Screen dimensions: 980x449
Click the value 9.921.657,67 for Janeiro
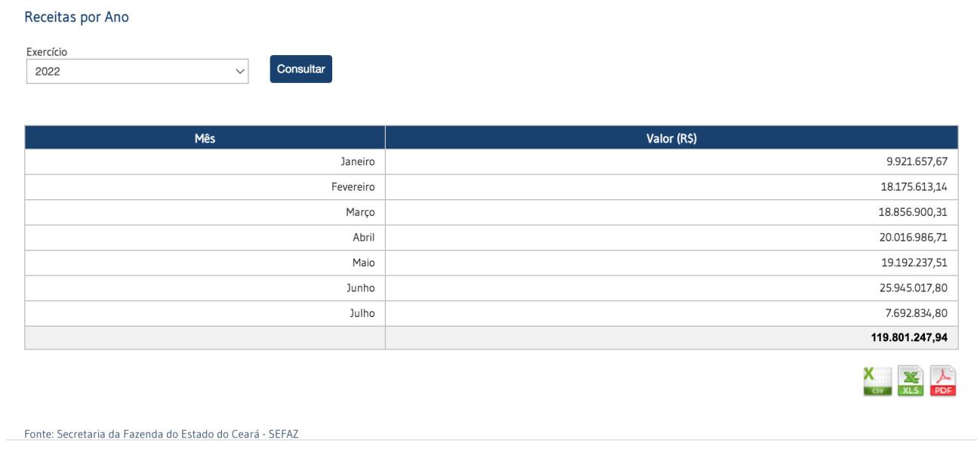[x=911, y=161]
